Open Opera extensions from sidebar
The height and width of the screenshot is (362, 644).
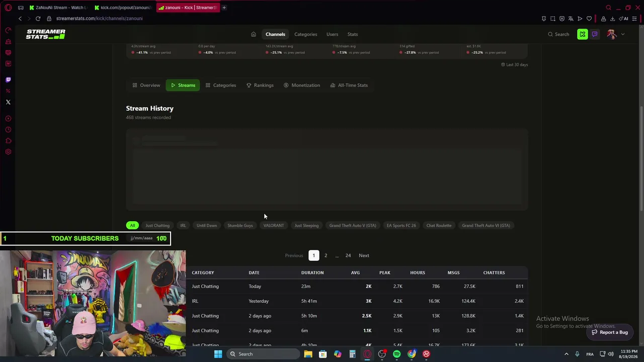coord(8,141)
